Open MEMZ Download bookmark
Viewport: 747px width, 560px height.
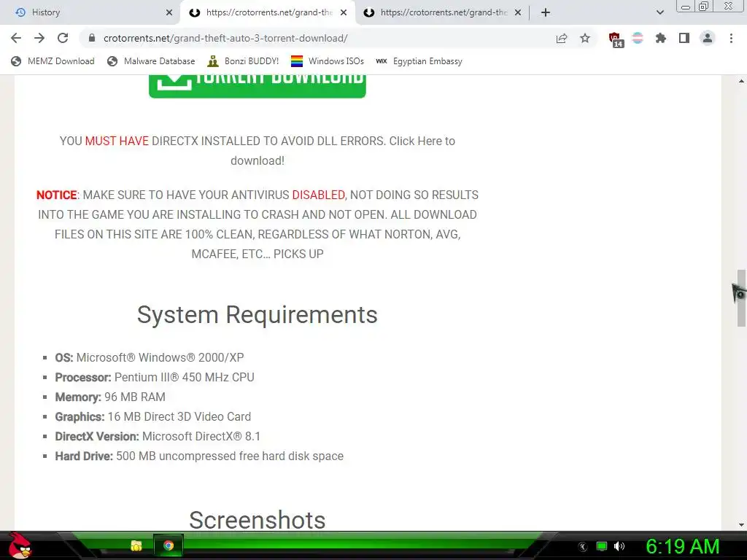click(53, 61)
